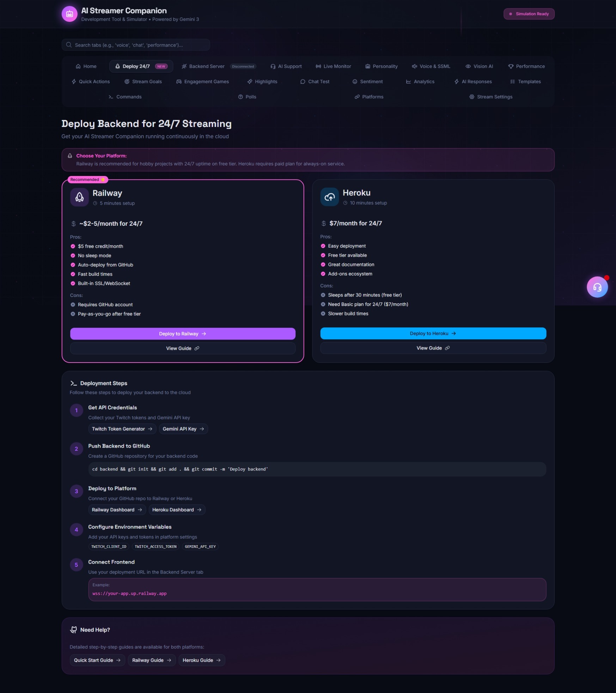Click the rocket icon in Choose Your Platform banner

pyautogui.click(x=70, y=156)
